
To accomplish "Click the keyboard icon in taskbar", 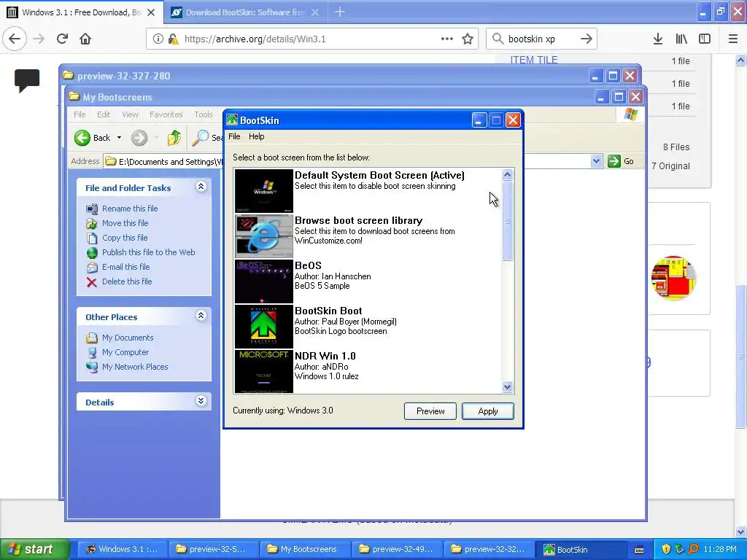I will (639, 550).
